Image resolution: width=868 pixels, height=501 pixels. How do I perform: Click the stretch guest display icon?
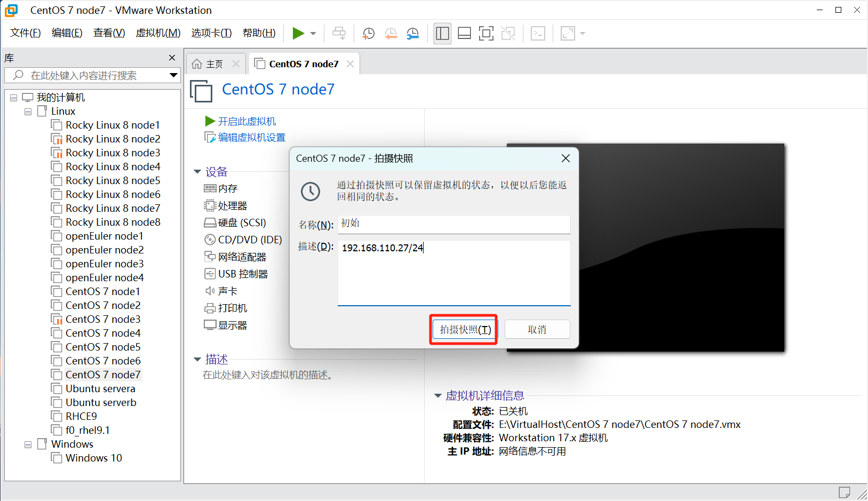click(568, 34)
